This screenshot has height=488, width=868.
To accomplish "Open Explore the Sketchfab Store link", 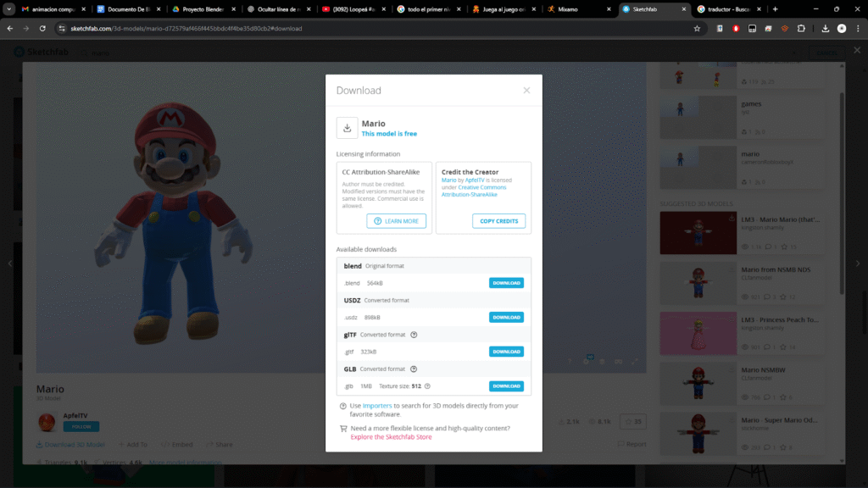I will (391, 437).
